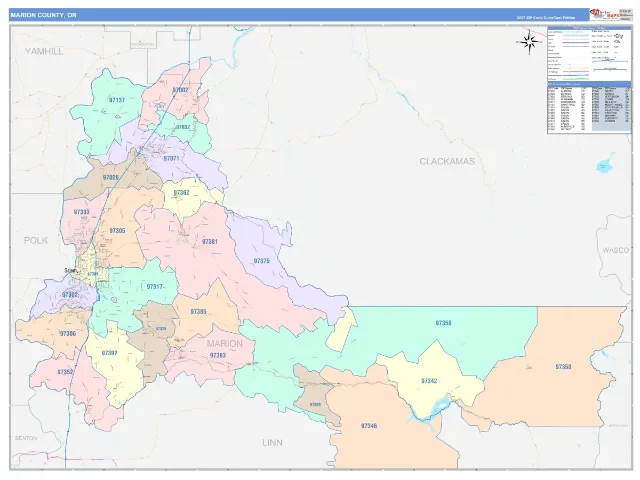640x480 pixels.
Task: Click ZIP code 97346 label
Action: click(369, 426)
